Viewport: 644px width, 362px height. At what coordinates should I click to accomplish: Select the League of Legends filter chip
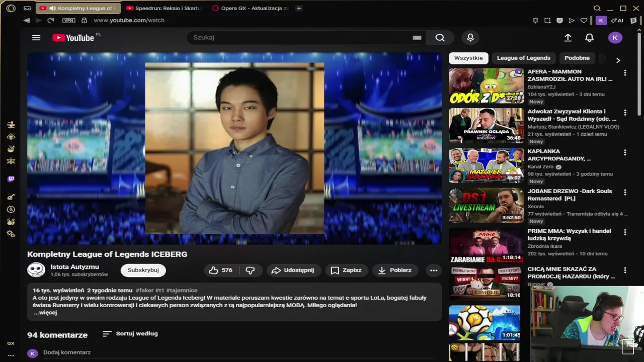(524, 58)
